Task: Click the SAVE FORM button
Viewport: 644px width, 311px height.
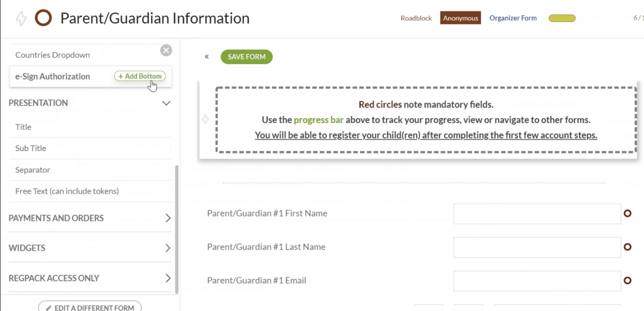Action: coord(246,57)
